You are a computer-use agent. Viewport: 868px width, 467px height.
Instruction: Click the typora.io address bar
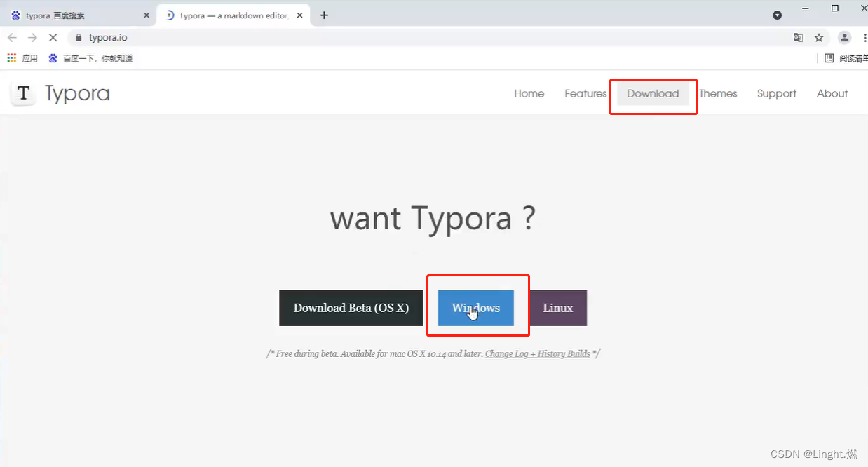tap(428, 38)
